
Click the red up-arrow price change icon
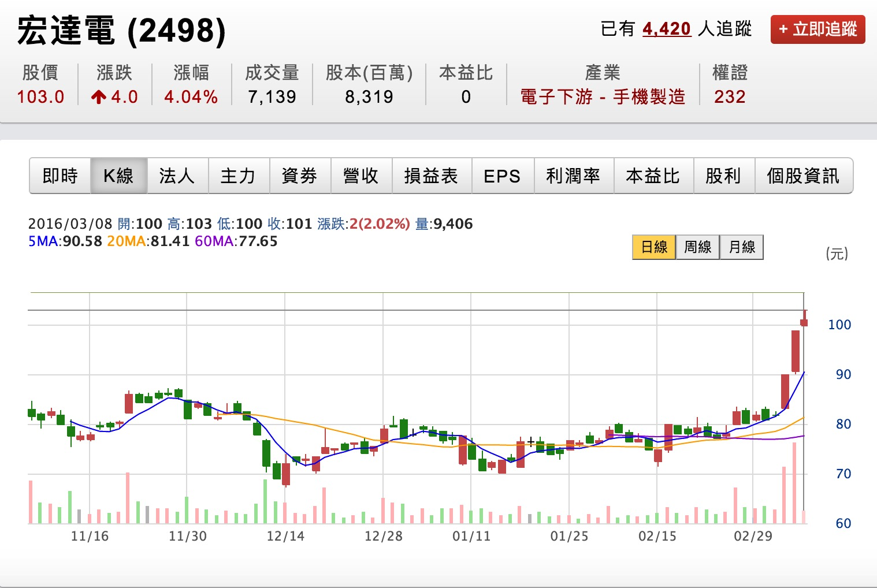coord(98,97)
